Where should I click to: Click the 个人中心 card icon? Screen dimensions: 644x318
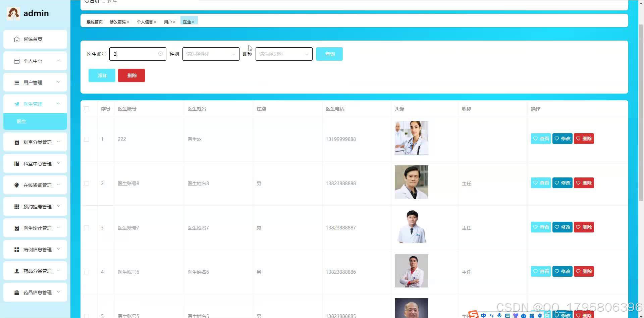(x=17, y=61)
